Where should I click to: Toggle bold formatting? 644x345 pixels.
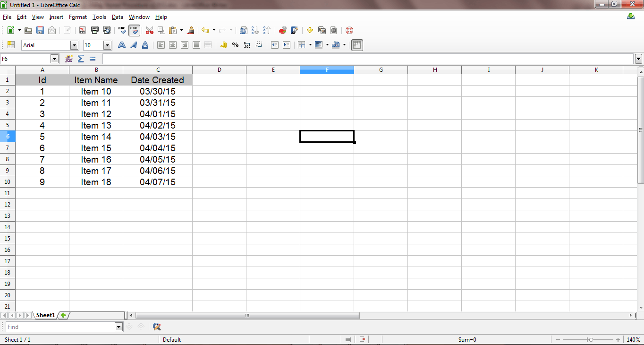tap(122, 45)
